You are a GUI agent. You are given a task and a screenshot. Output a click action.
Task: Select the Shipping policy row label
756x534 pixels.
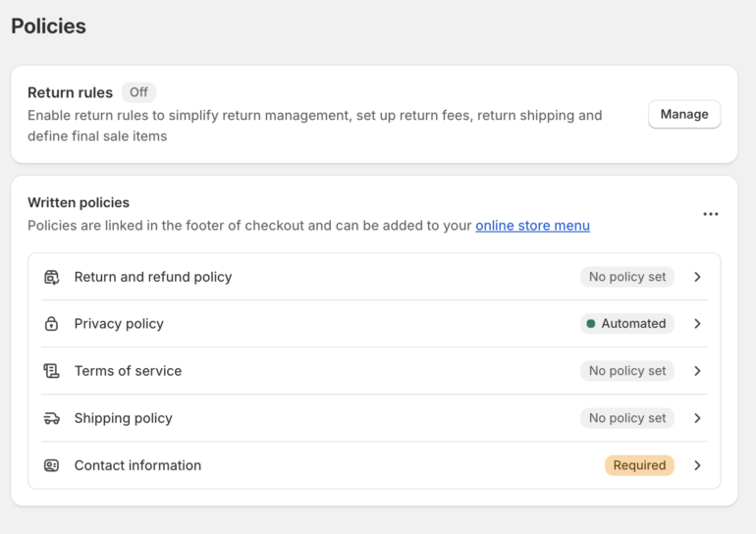123,418
